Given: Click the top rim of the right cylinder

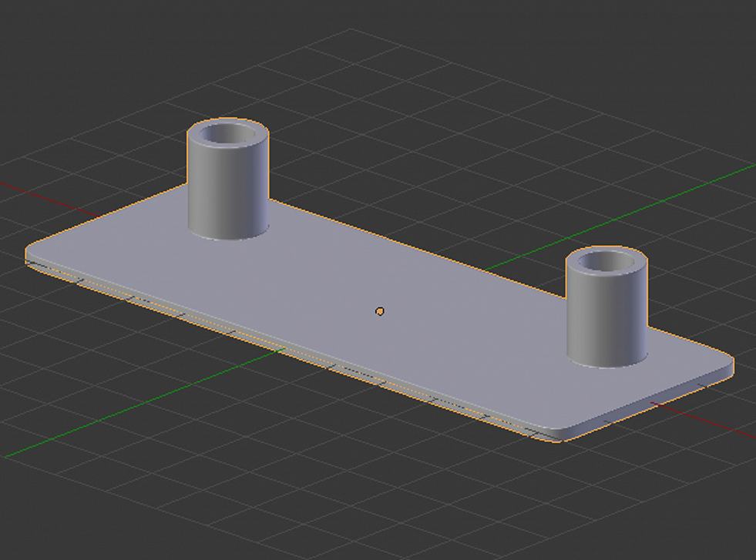Looking at the screenshot, I should pyautogui.click(x=606, y=249).
